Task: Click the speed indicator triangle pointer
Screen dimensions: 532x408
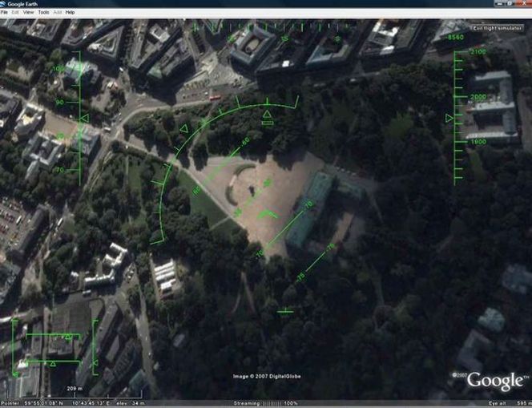Action: 84,118
